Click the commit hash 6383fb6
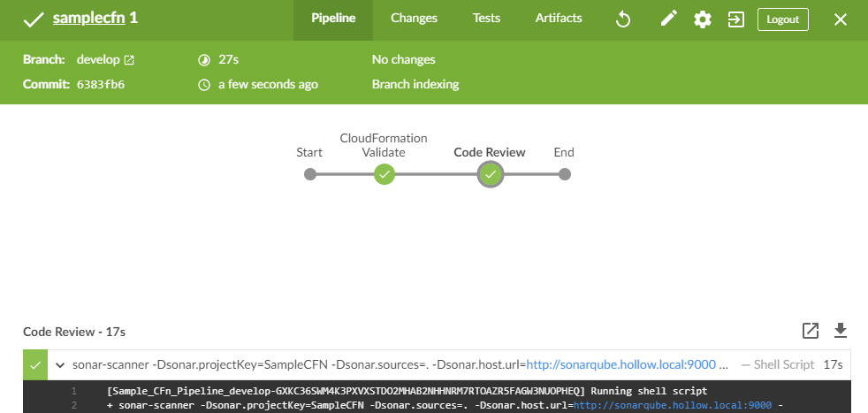The height and width of the screenshot is (413, 868). tap(101, 85)
